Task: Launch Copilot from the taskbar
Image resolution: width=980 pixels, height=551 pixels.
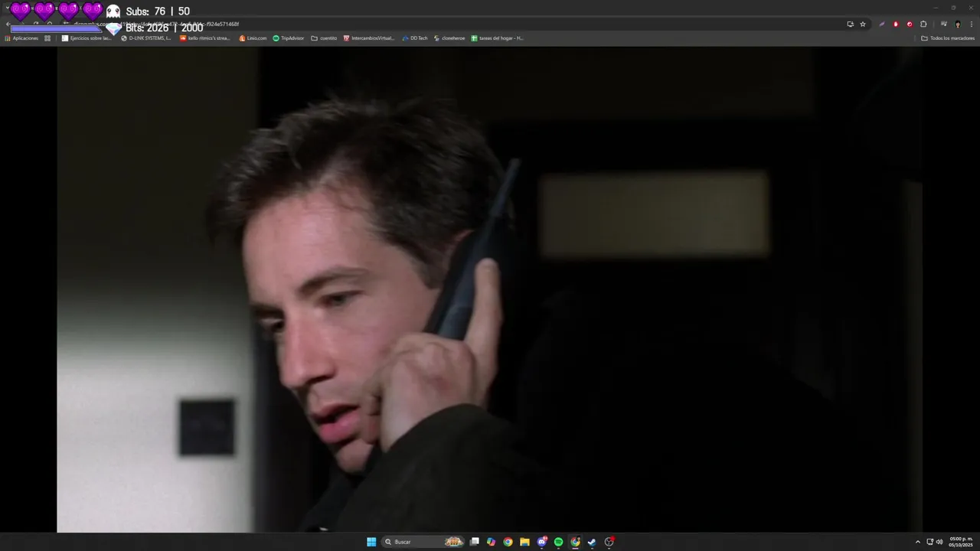Action: click(491, 542)
